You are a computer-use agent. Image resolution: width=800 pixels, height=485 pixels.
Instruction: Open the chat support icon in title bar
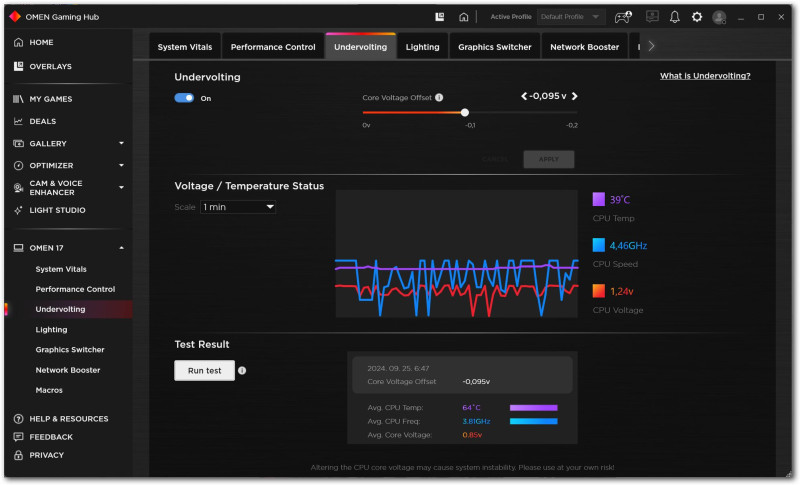click(652, 17)
